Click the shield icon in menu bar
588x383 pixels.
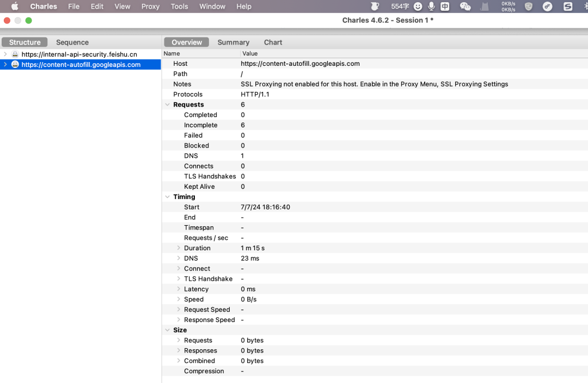(528, 7)
